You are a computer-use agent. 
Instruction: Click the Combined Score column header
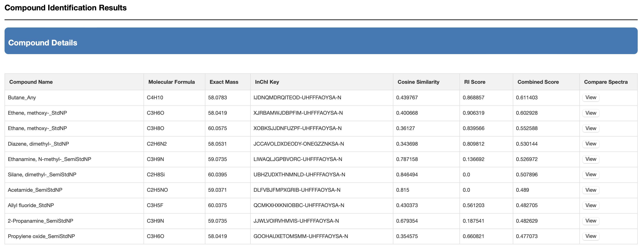coord(538,82)
